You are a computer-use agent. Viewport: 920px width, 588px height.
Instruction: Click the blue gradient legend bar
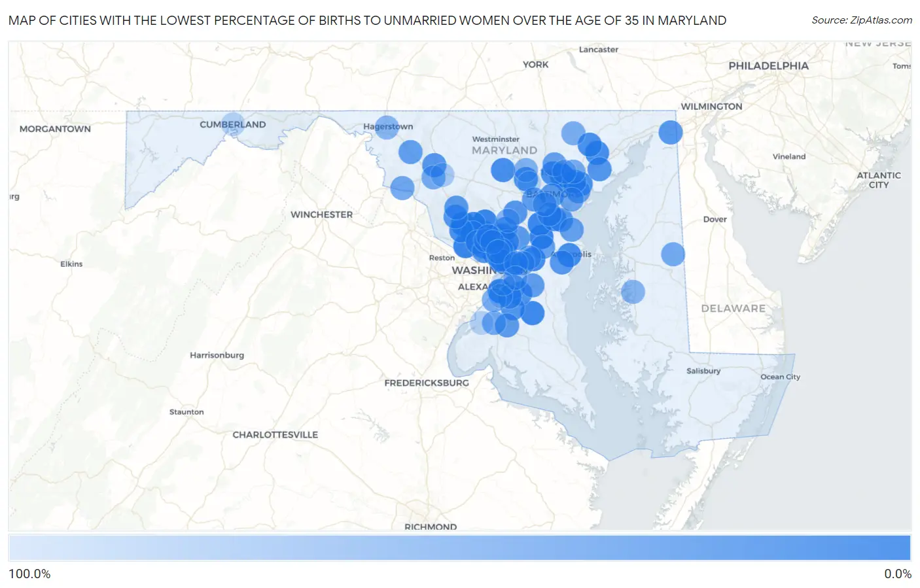click(459, 548)
